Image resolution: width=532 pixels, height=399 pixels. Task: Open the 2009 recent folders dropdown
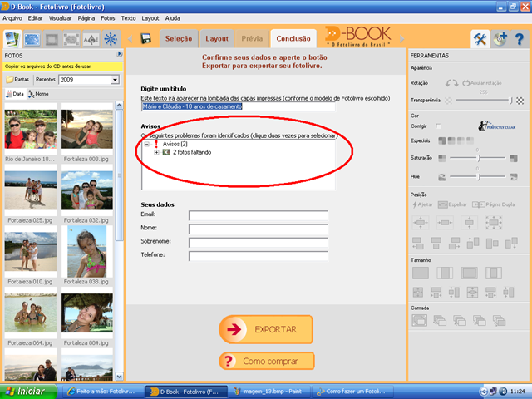[x=115, y=80]
